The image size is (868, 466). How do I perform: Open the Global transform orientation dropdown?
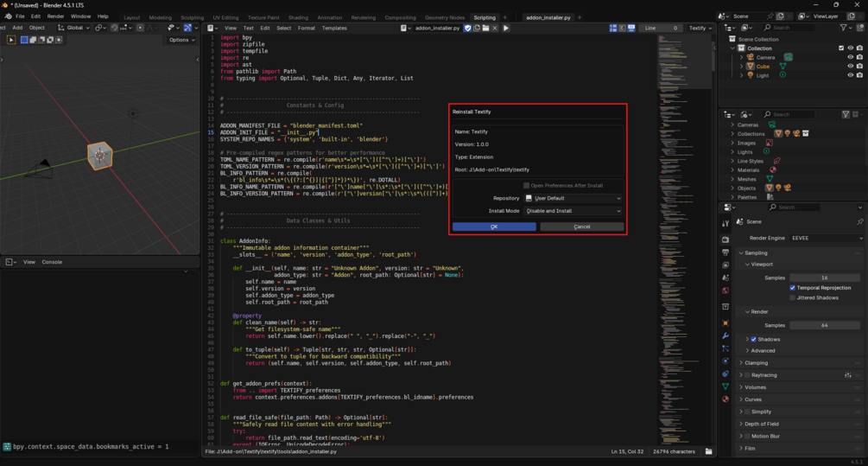click(73, 28)
